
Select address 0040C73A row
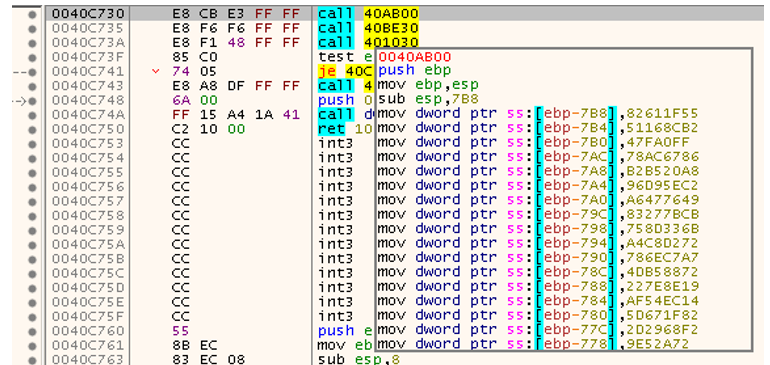coord(88,43)
